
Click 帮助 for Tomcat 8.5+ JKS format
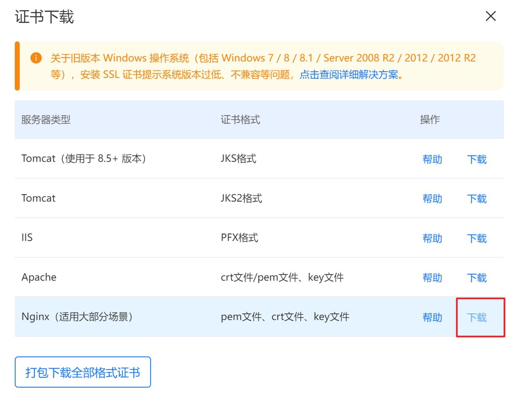(432, 159)
